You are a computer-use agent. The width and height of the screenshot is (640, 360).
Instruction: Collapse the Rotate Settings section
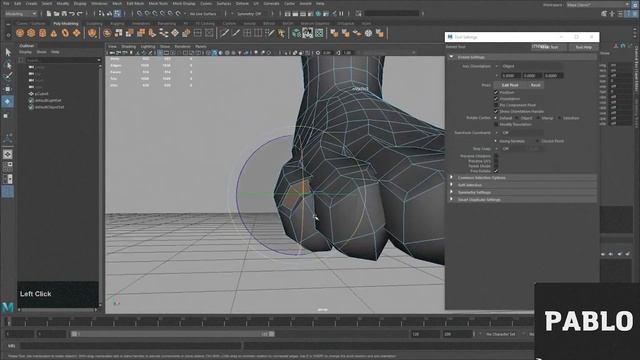coord(452,57)
